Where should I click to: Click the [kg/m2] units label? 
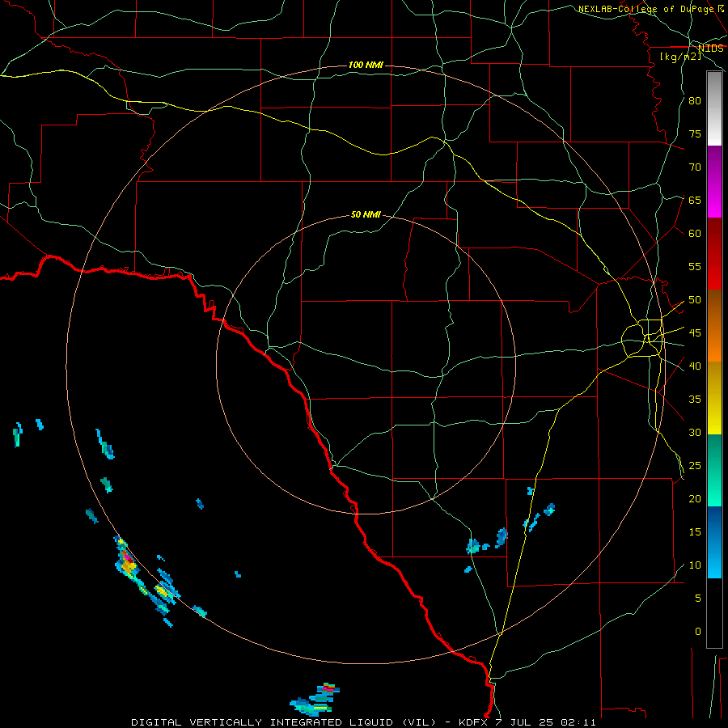[x=680, y=57]
